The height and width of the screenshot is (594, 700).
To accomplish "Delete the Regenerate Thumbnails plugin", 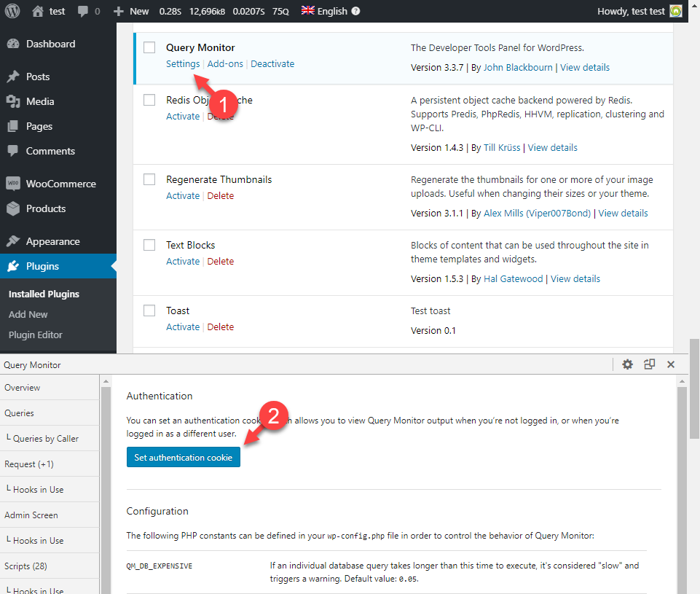I will (221, 195).
